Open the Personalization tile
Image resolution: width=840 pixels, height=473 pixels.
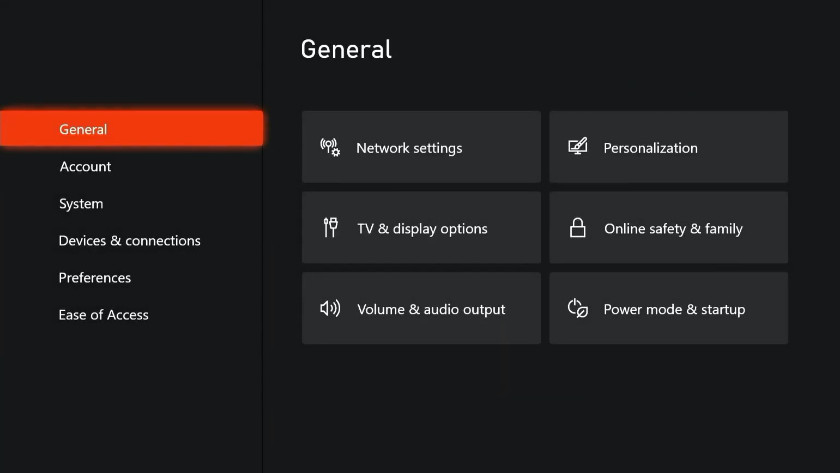pos(669,147)
